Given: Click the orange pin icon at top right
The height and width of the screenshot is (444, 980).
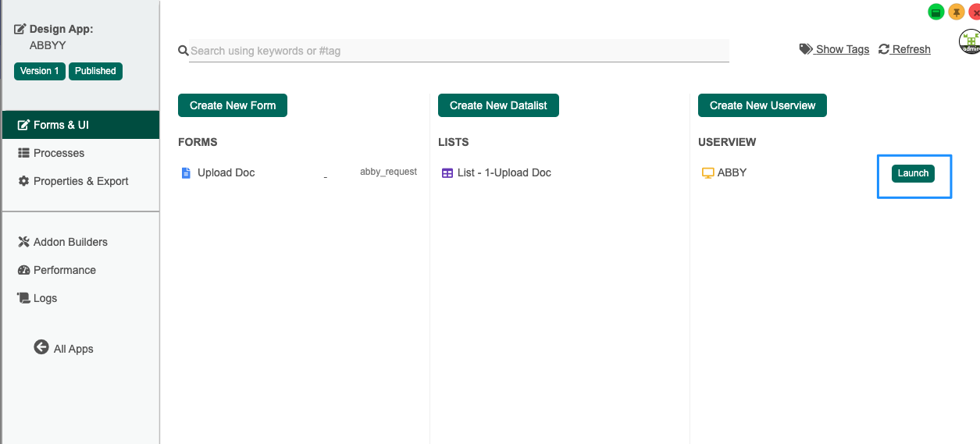Looking at the screenshot, I should [x=956, y=12].
